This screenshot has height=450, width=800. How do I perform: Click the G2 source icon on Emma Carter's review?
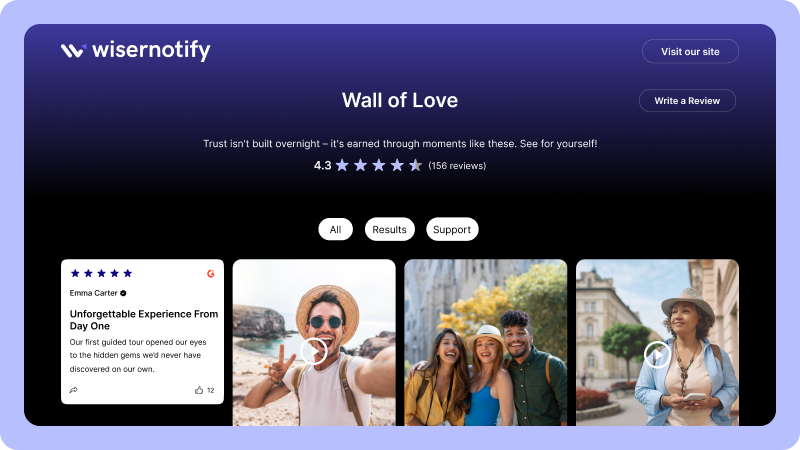coord(211,274)
